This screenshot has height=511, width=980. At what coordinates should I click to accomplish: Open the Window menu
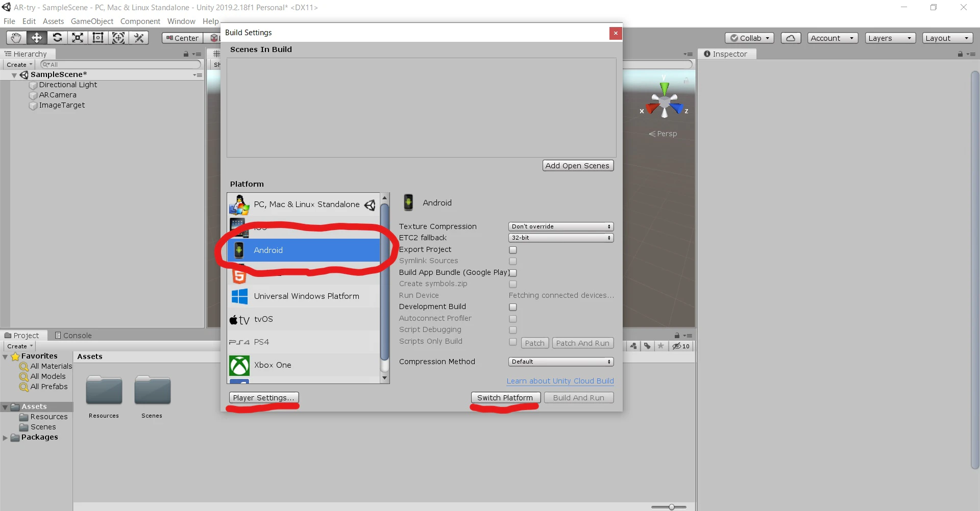181,21
